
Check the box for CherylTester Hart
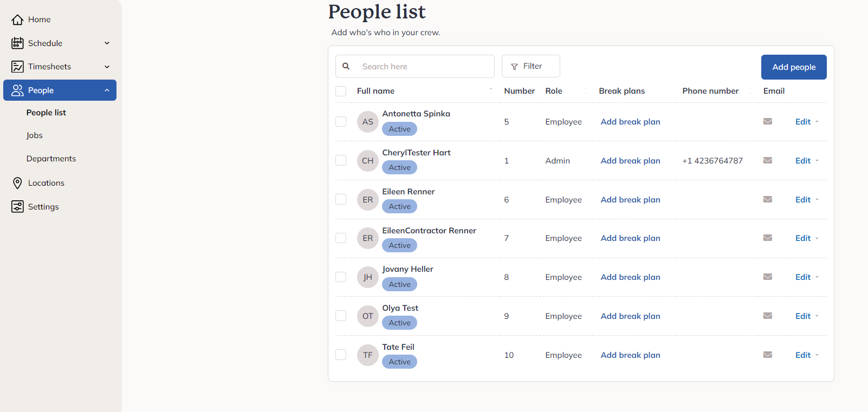click(341, 160)
